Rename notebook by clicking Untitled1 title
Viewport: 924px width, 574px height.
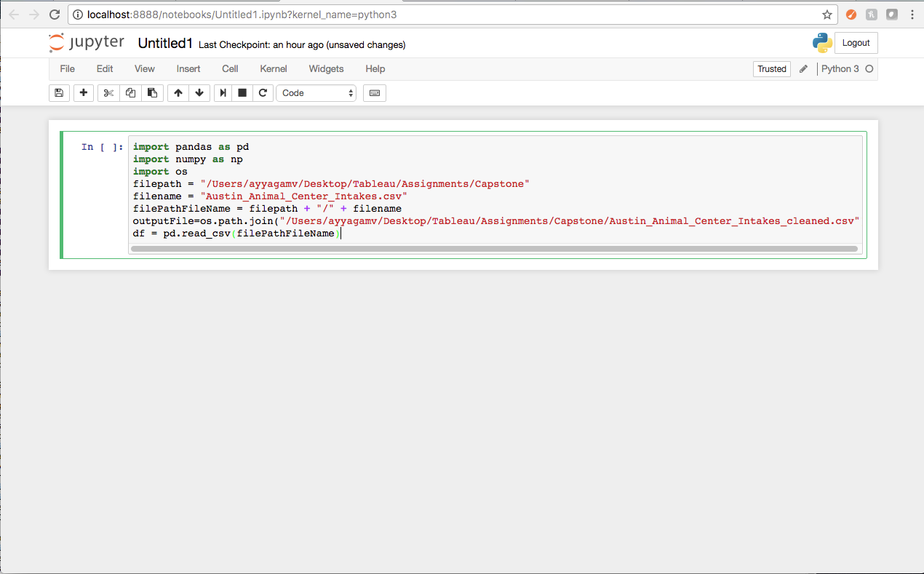(x=165, y=44)
